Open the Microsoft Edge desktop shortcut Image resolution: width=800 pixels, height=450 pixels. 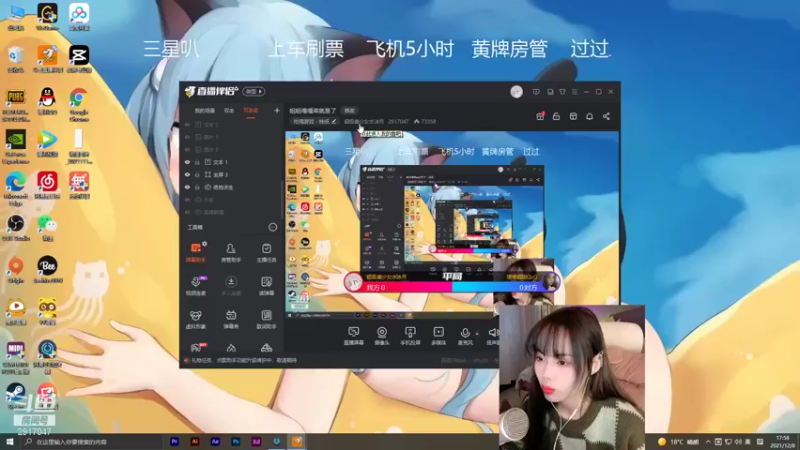pyautogui.click(x=16, y=189)
